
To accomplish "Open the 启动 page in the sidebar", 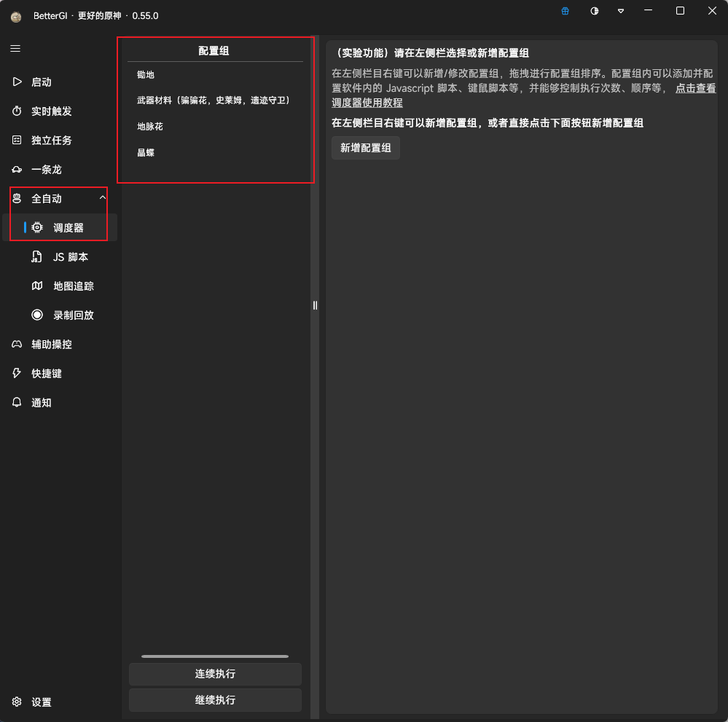I will click(42, 82).
